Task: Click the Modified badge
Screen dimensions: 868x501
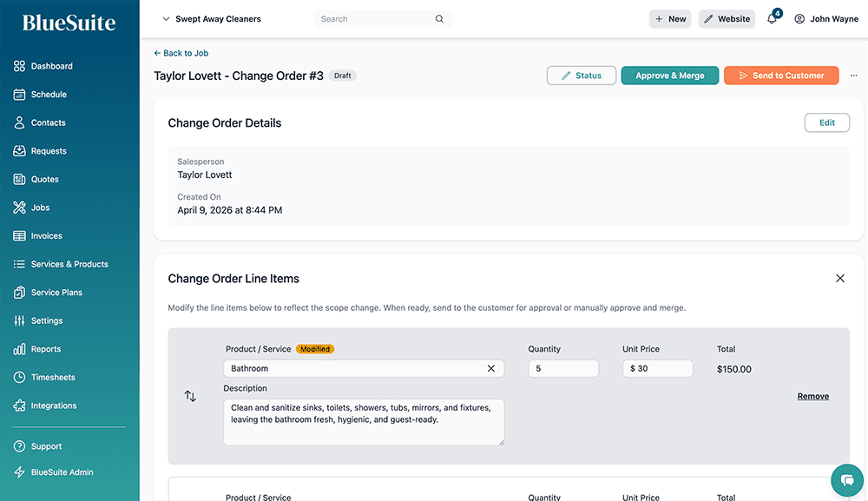Action: tap(315, 349)
